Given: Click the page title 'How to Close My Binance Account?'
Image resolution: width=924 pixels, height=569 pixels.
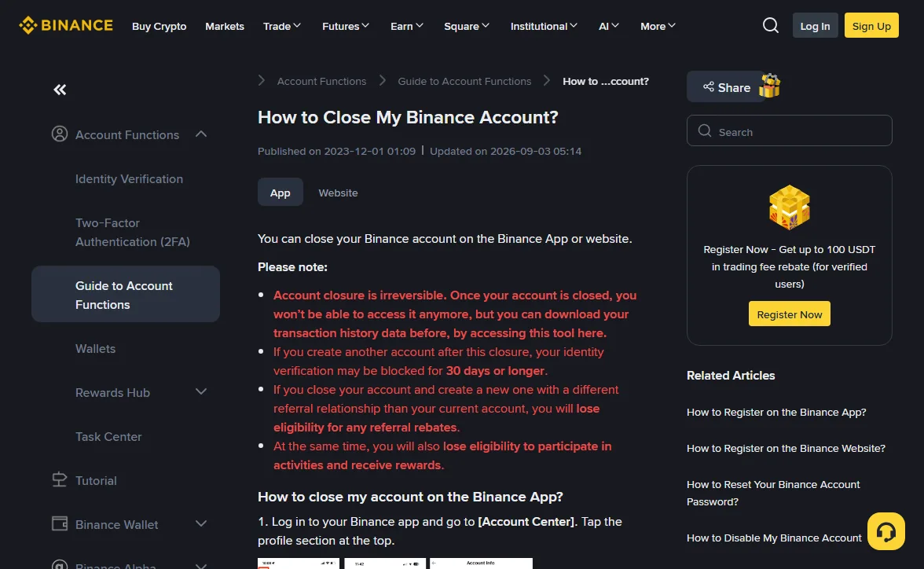Looking at the screenshot, I should (x=408, y=117).
